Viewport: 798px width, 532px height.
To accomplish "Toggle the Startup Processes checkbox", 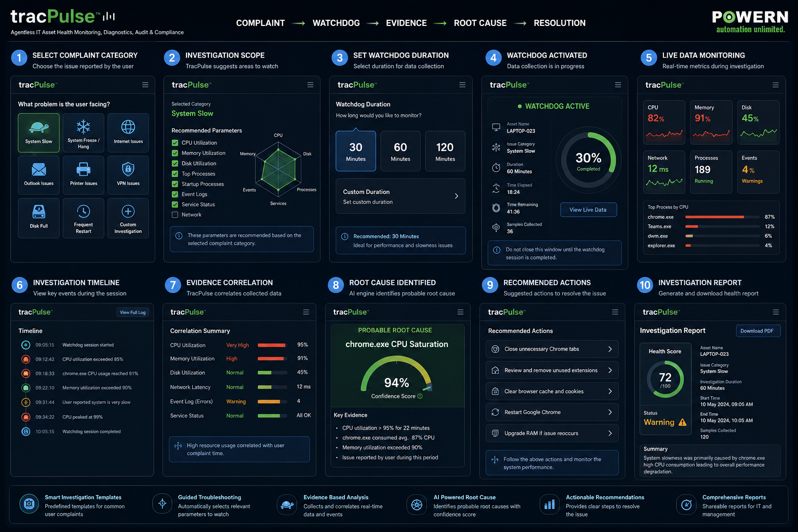I will click(x=175, y=184).
